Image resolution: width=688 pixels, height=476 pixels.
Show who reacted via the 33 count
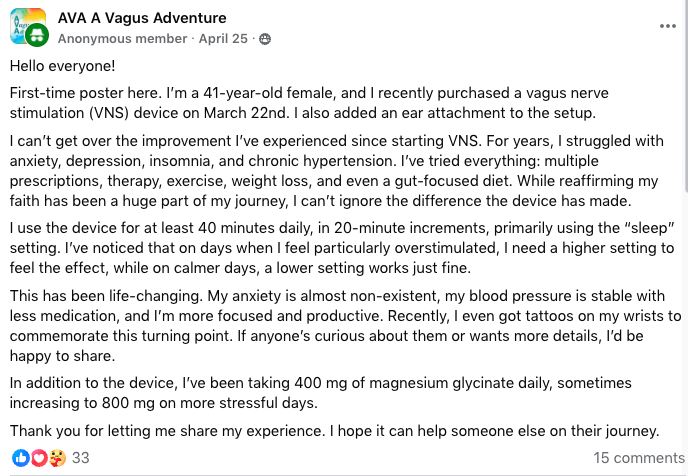pyautogui.click(x=81, y=458)
